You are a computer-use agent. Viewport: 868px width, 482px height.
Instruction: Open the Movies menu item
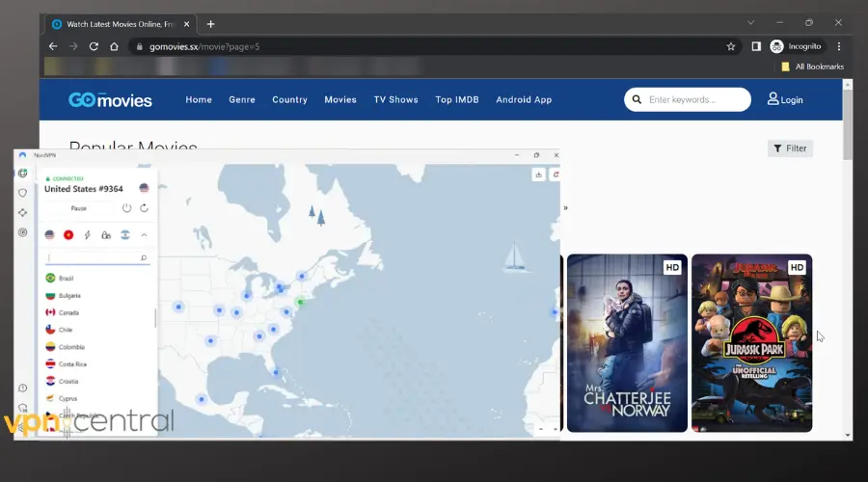(340, 99)
